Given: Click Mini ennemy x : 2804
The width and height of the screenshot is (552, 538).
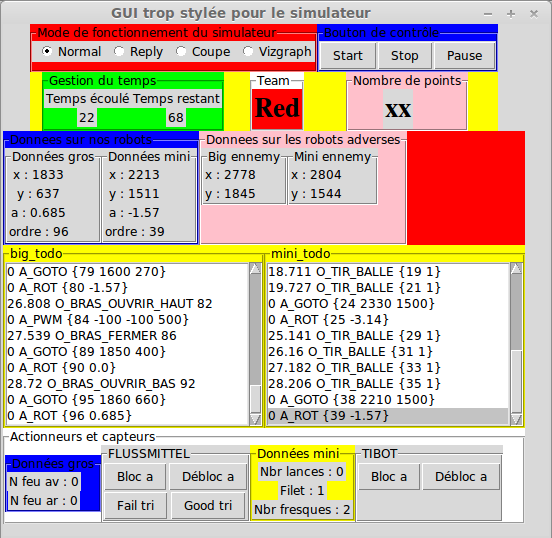Looking at the screenshot, I should 316,175.
